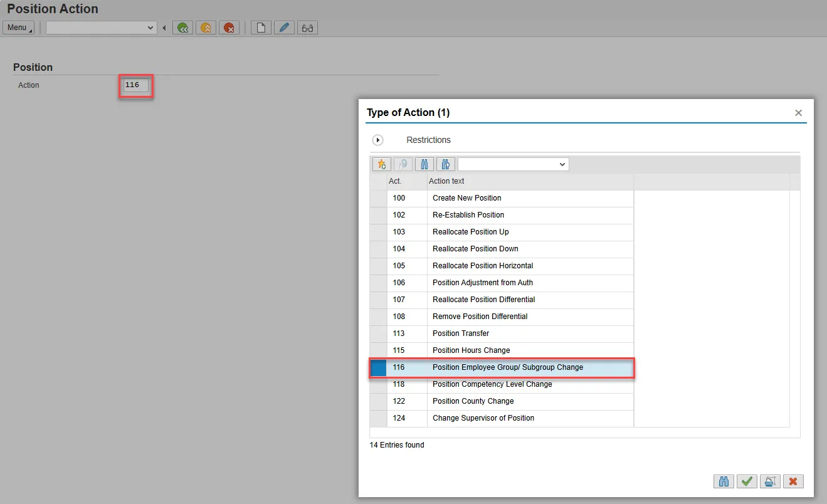
Task: Click the binoculars search icon in list toolbar
Action: click(x=424, y=164)
